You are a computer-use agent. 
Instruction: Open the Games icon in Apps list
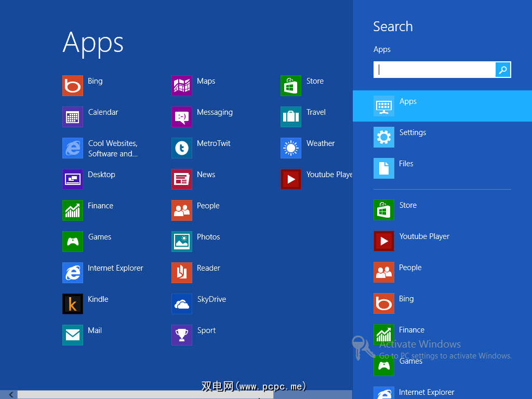pyautogui.click(x=73, y=242)
